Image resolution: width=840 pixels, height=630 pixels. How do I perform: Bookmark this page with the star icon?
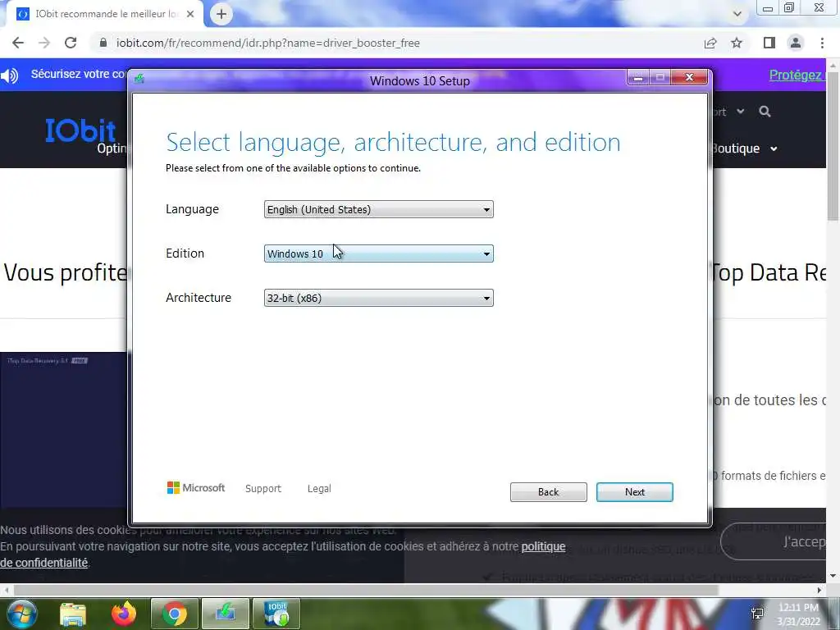point(737,43)
